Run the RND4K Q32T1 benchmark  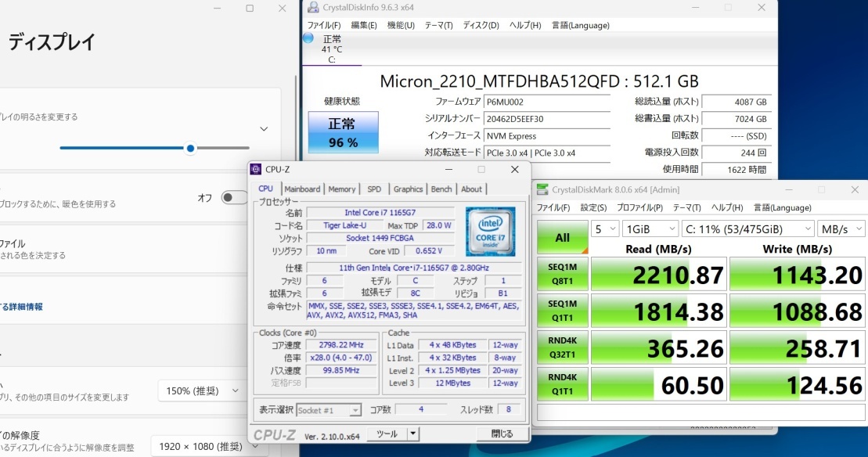[x=562, y=349]
